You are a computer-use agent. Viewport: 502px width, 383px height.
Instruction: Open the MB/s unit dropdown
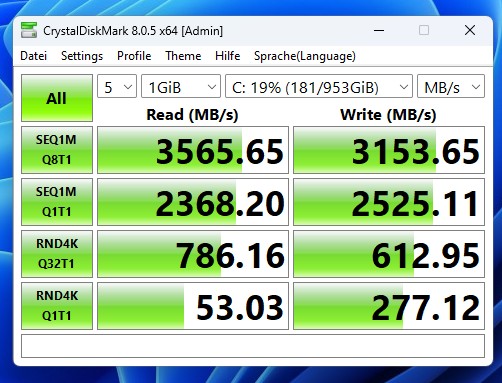tap(451, 86)
